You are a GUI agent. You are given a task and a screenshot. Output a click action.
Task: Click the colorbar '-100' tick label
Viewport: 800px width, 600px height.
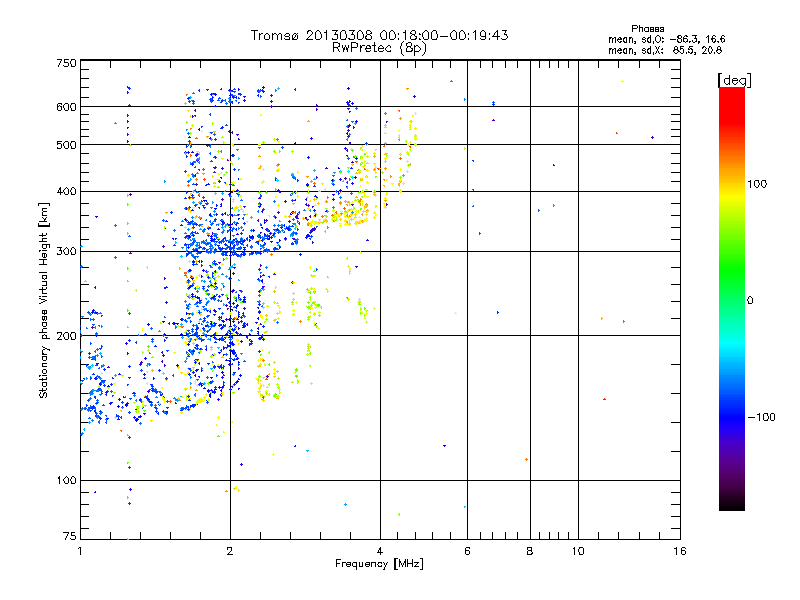point(761,417)
